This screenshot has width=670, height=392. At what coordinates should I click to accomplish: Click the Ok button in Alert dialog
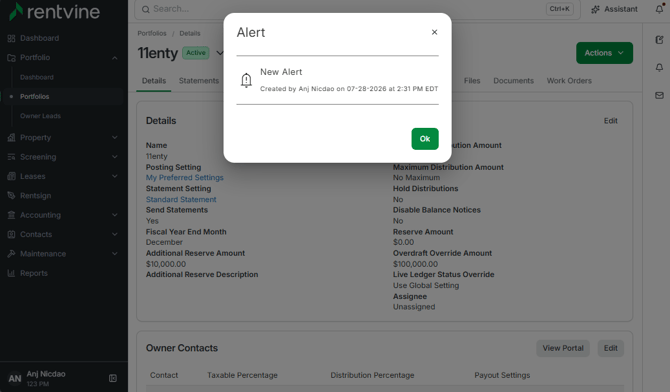click(x=425, y=139)
